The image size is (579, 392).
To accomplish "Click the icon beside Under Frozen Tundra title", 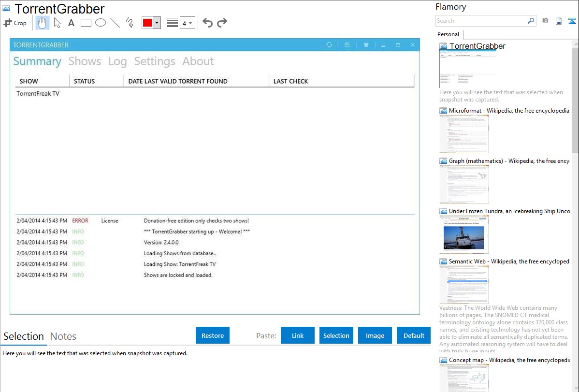I will 444,211.
